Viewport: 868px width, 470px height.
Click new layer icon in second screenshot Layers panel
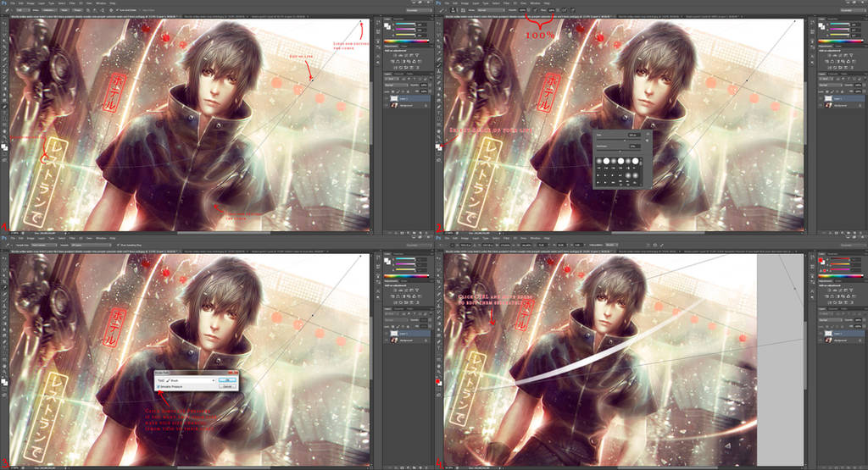tap(854, 233)
